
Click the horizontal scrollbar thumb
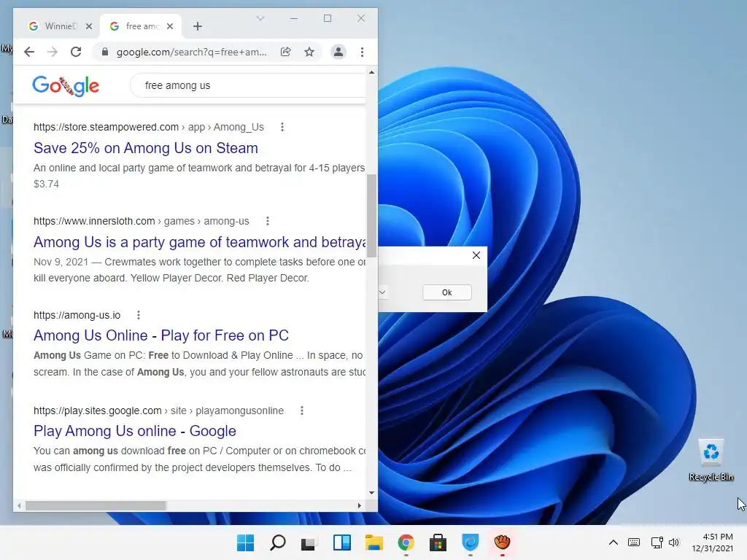pyautogui.click(x=96, y=506)
